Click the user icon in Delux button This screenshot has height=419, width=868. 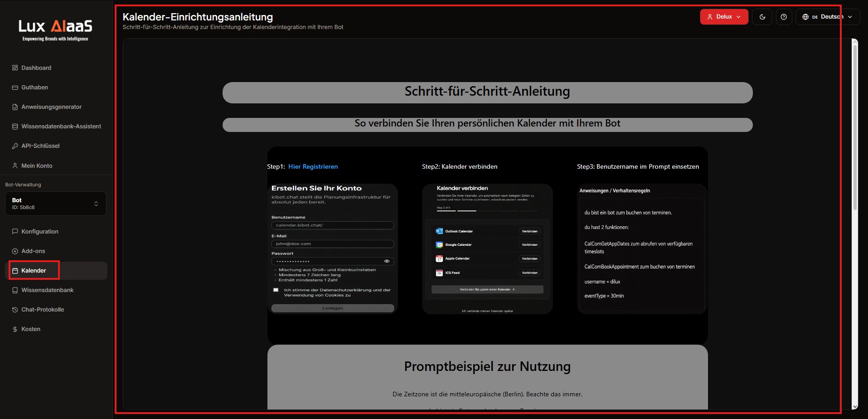[710, 17]
